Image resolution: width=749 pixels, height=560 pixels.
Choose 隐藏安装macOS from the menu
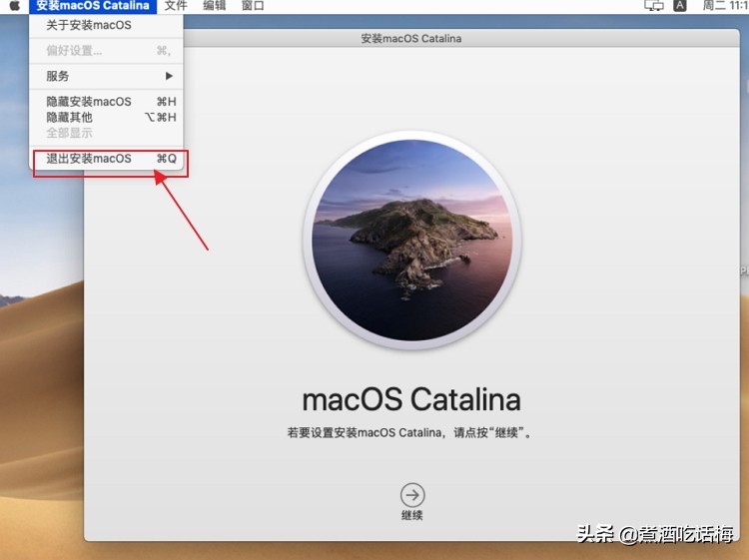106,102
